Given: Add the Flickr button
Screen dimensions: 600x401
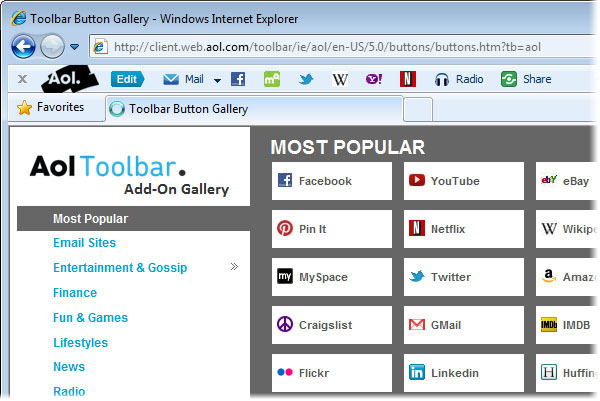Looking at the screenshot, I should coord(332,373).
